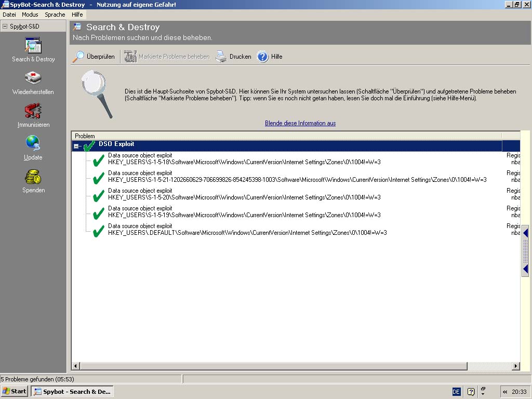Toggle checkmark for .DEFAULT exploit entry

tap(98, 231)
